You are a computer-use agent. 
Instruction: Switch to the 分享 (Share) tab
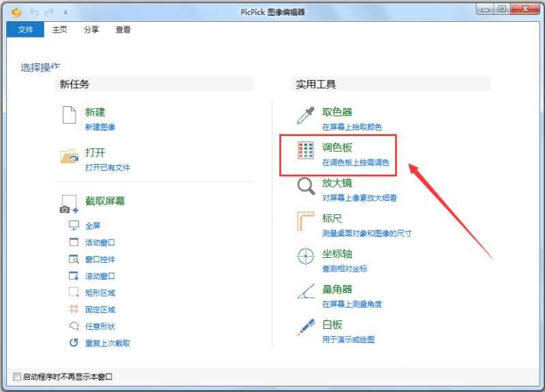[x=91, y=30]
